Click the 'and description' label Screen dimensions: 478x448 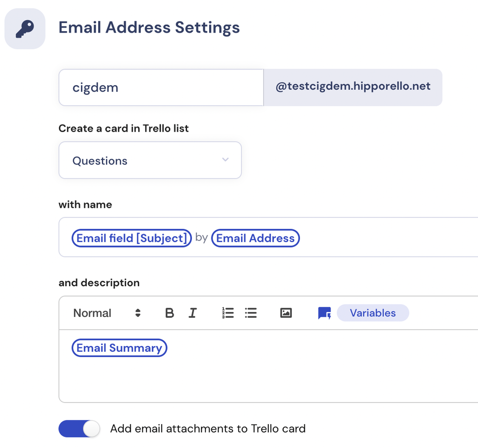click(x=99, y=283)
